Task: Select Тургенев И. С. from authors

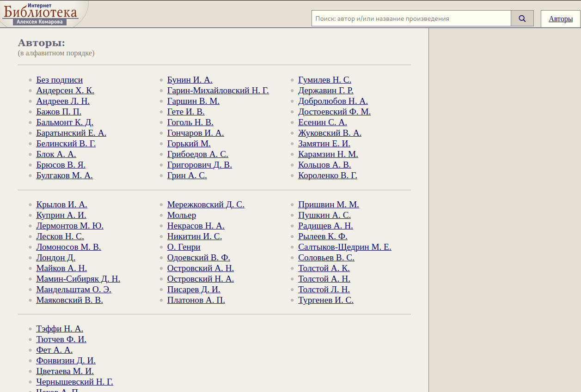Action: (x=325, y=300)
